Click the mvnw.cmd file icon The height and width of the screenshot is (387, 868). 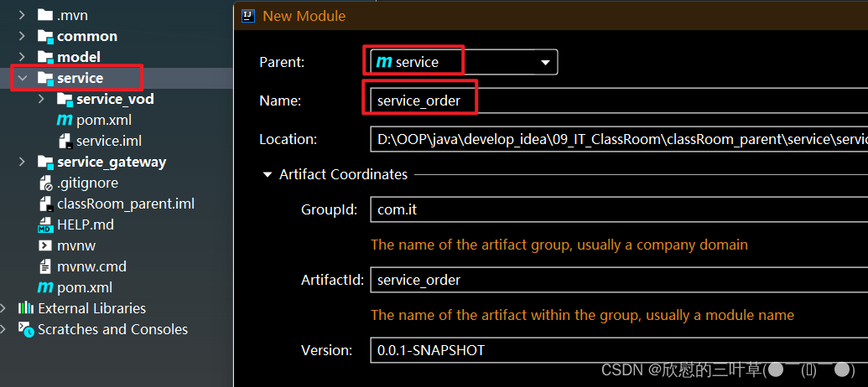(x=46, y=266)
